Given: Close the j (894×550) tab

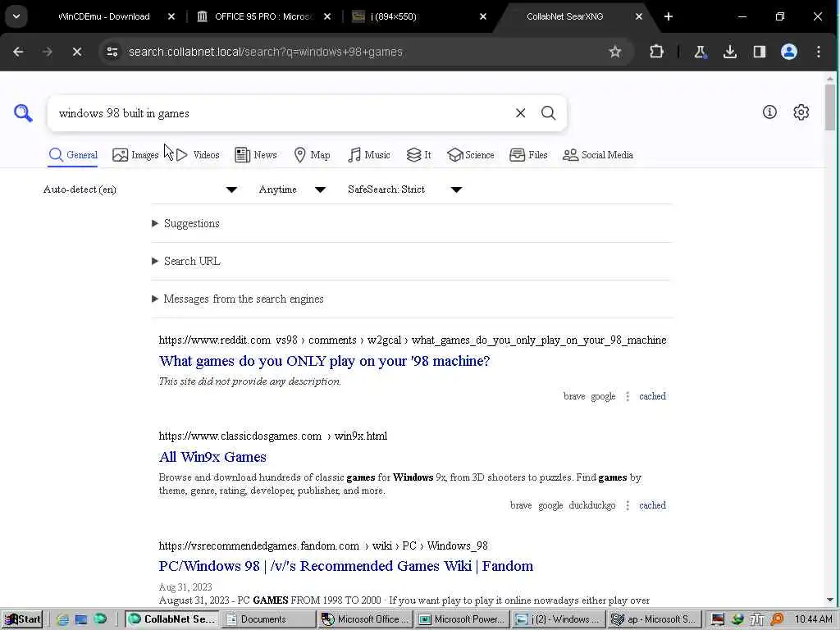Looking at the screenshot, I should click(x=482, y=16).
